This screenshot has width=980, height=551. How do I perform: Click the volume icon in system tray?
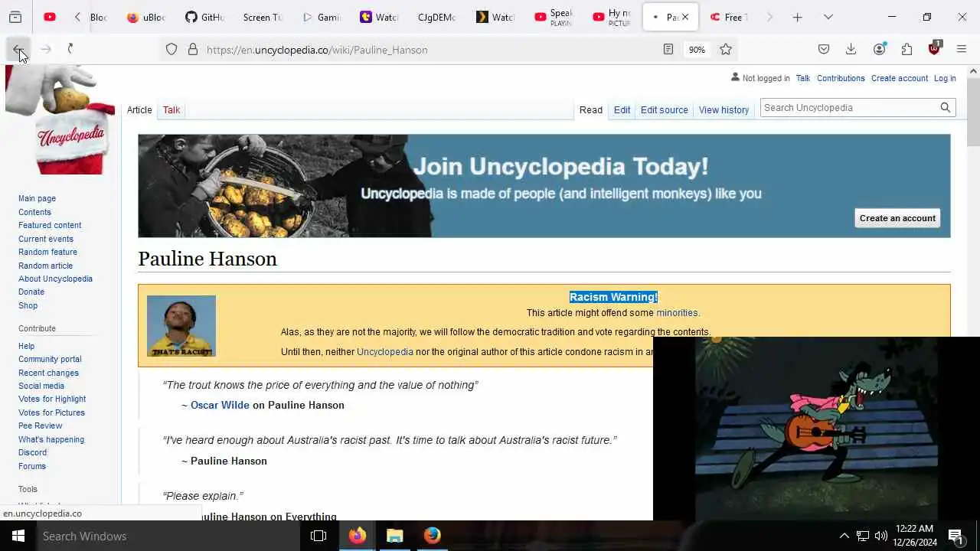click(x=881, y=536)
